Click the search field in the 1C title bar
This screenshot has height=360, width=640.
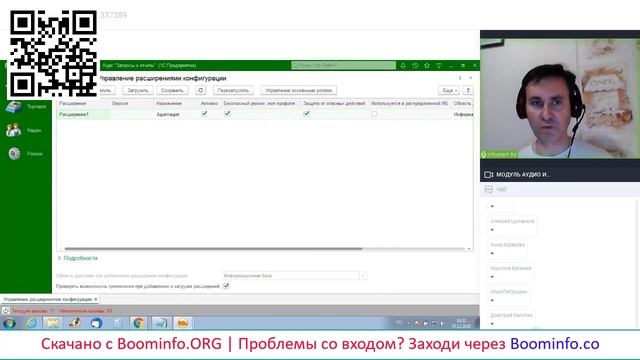343,65
